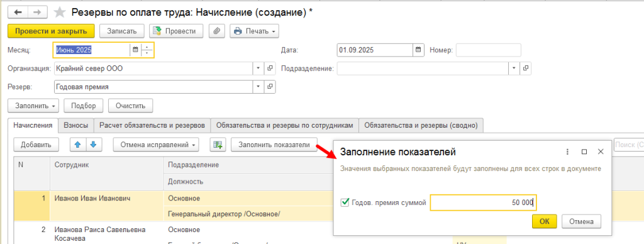Viewport: 644px width, 244px height.
Task: Click into the Месяц field showing Июнь 2025
Action: [x=92, y=50]
